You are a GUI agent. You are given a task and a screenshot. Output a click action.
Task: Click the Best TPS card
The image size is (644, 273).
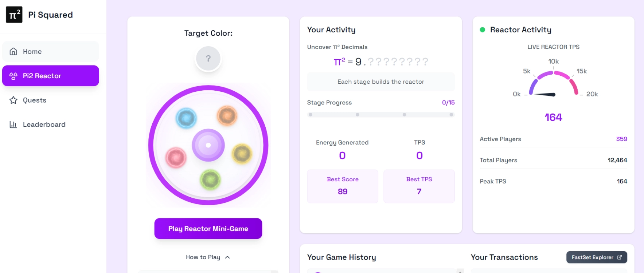tap(419, 186)
